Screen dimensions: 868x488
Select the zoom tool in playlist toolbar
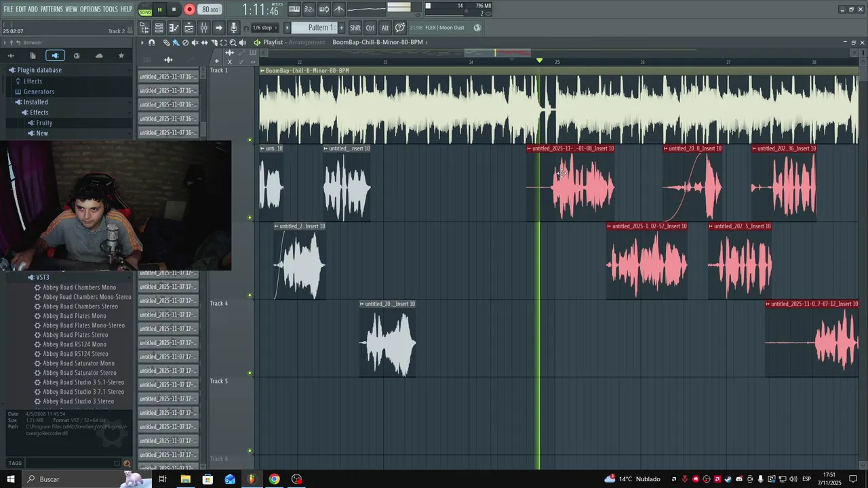pyautogui.click(x=233, y=43)
